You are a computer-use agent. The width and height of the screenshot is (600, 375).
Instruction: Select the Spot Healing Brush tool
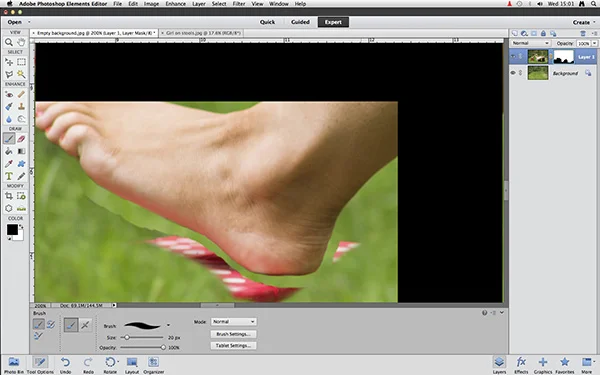pos(21,94)
